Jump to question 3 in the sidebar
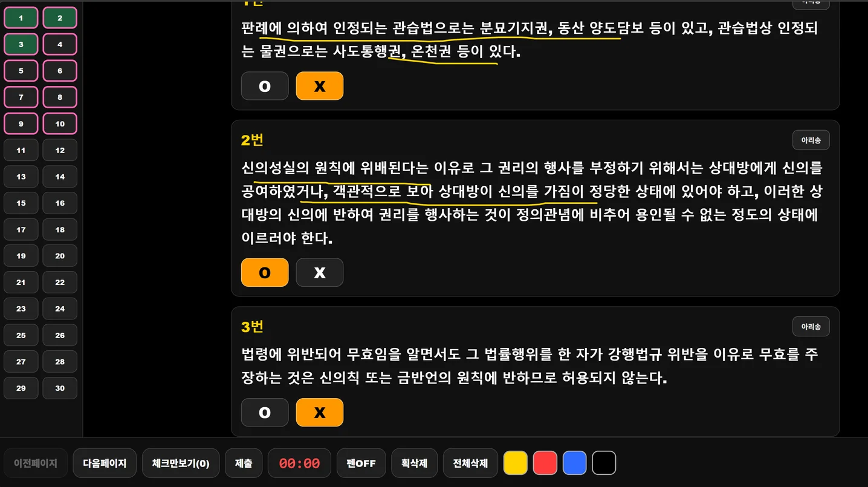 pyautogui.click(x=21, y=44)
